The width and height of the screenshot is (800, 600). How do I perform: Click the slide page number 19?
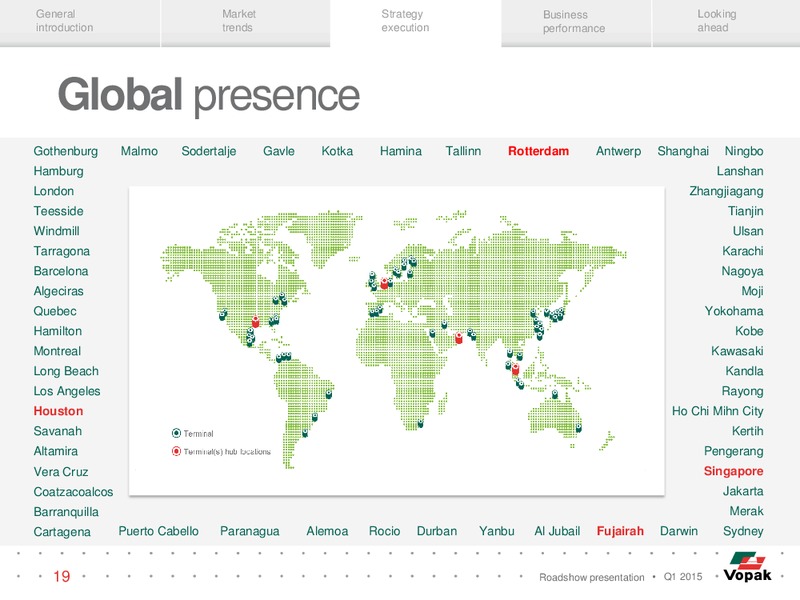tap(62, 577)
